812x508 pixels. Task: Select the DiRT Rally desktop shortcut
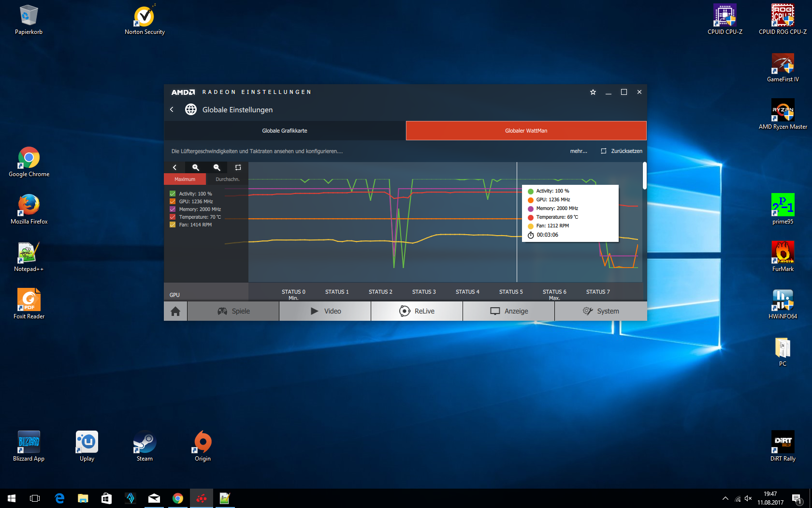(x=783, y=447)
